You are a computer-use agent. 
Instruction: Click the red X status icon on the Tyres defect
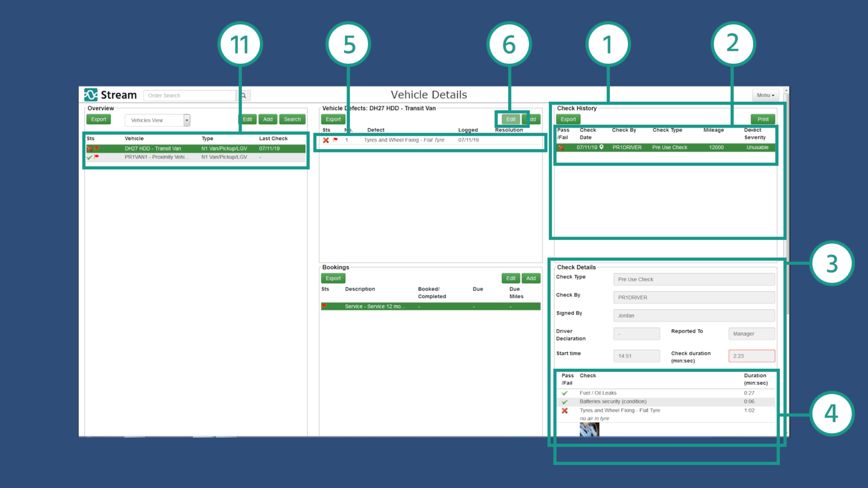tap(325, 140)
